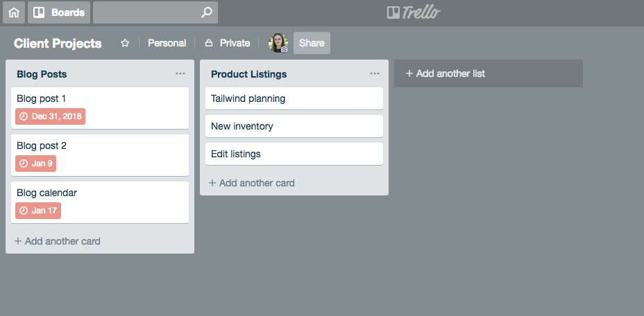Add another list to the board
The height and width of the screenshot is (316, 644).
pyautogui.click(x=489, y=73)
